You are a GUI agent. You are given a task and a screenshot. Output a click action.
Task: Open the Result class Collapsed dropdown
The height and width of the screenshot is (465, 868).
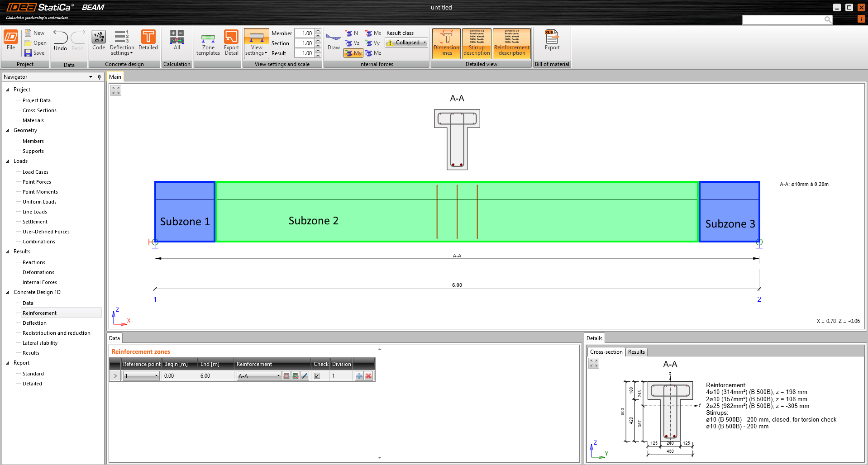point(407,43)
